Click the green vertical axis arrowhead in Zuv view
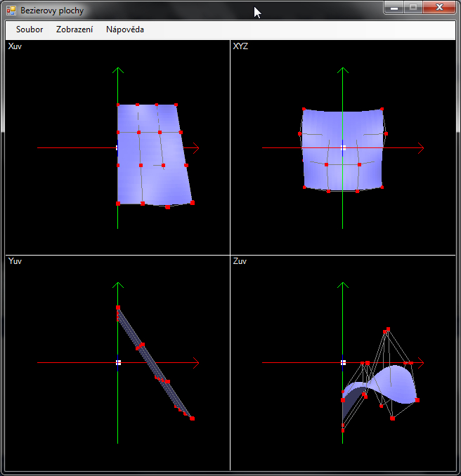The image size is (461, 476). click(343, 284)
